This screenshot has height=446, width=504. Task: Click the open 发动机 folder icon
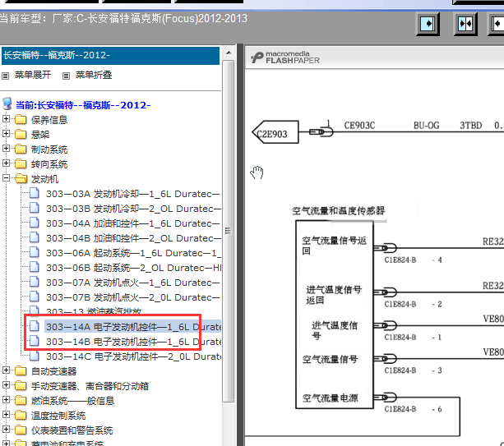pyautogui.click(x=21, y=178)
